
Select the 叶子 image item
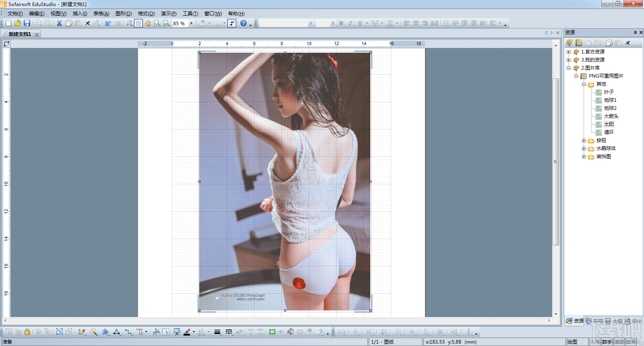tap(609, 92)
